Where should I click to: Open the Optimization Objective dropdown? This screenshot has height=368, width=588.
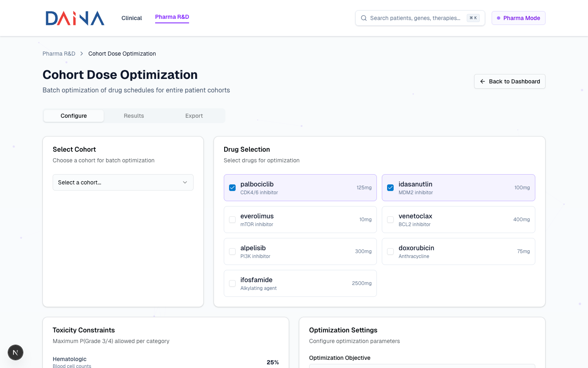click(422, 366)
